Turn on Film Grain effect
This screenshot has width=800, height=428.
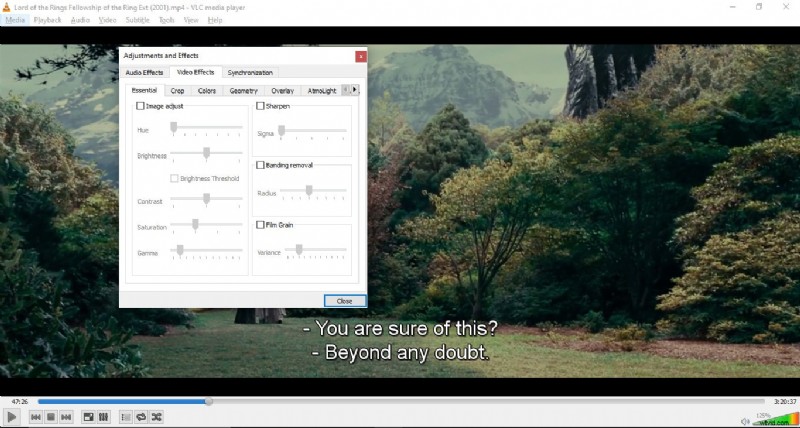tap(260, 225)
